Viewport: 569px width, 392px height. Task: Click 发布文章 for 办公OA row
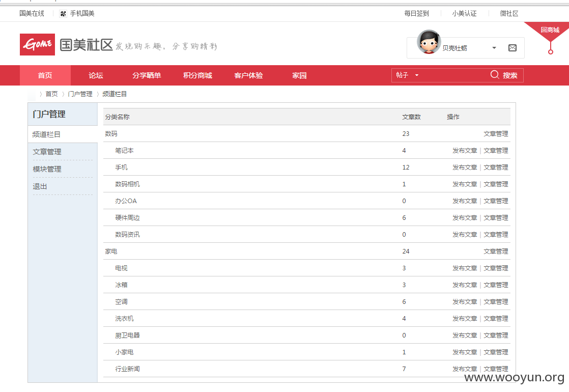click(x=465, y=201)
